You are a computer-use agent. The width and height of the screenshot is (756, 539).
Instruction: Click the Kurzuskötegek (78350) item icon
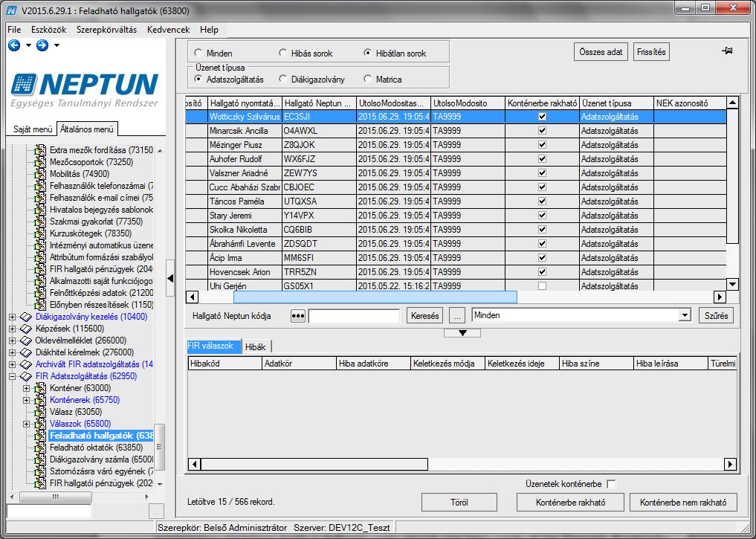pos(40,233)
